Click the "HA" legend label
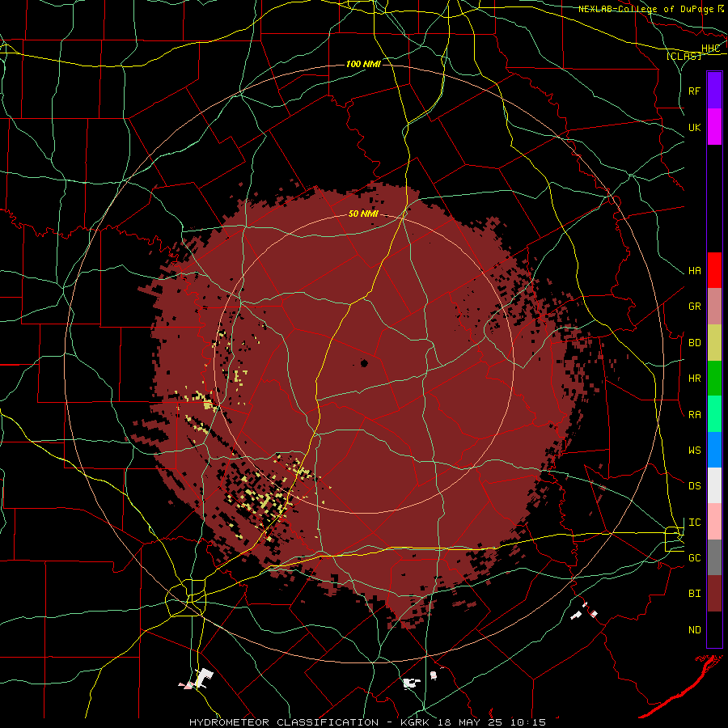Image resolution: width=728 pixels, height=728 pixels. click(x=694, y=271)
